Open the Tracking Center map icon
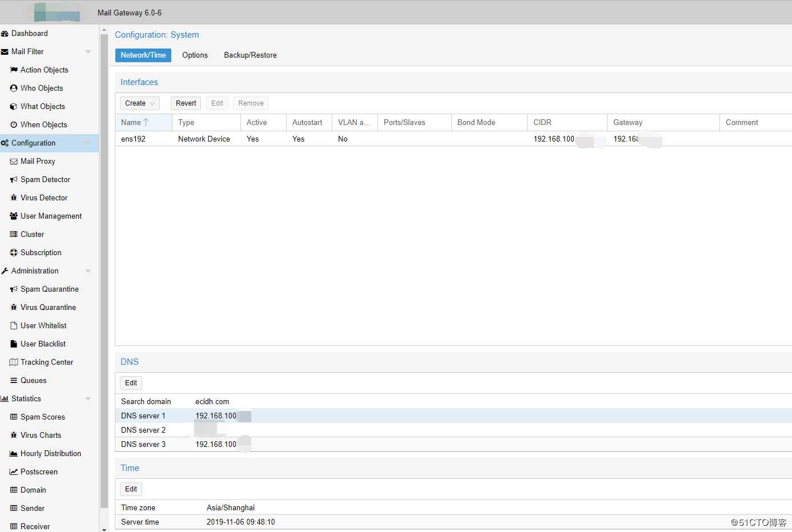Image resolution: width=792 pixels, height=532 pixels. click(14, 362)
